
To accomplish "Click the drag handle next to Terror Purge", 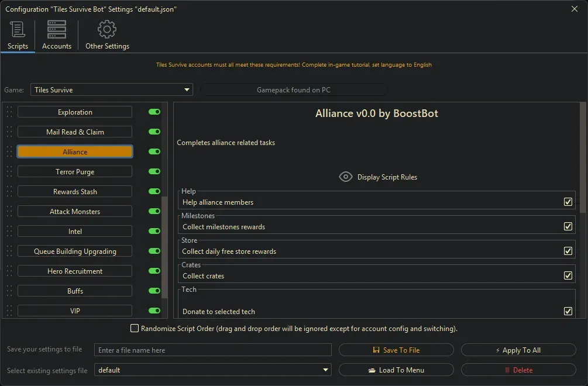I will 9,172.
